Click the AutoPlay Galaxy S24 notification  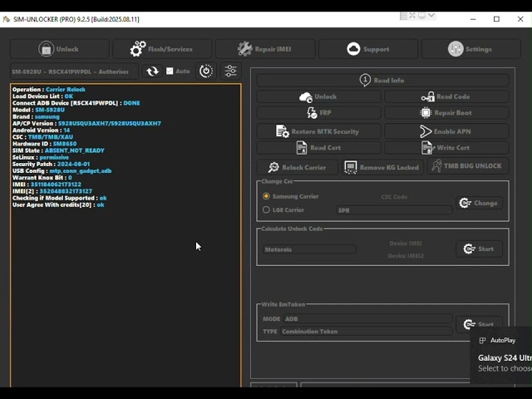[501, 355]
